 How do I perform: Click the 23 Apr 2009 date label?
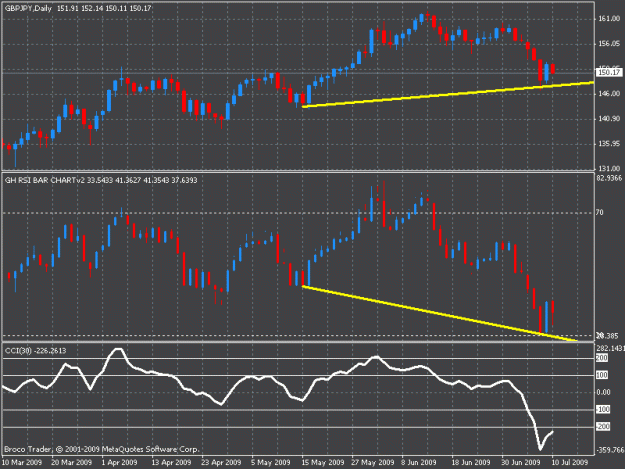click(221, 462)
